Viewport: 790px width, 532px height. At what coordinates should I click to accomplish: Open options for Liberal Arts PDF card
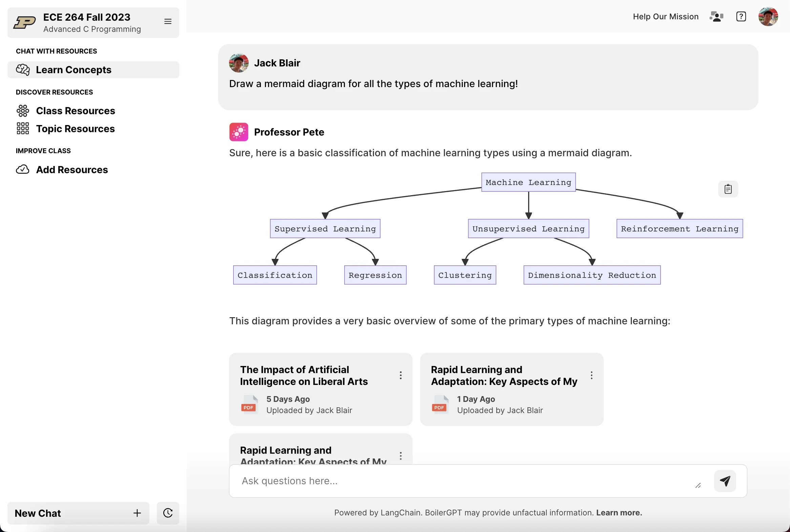point(401,375)
